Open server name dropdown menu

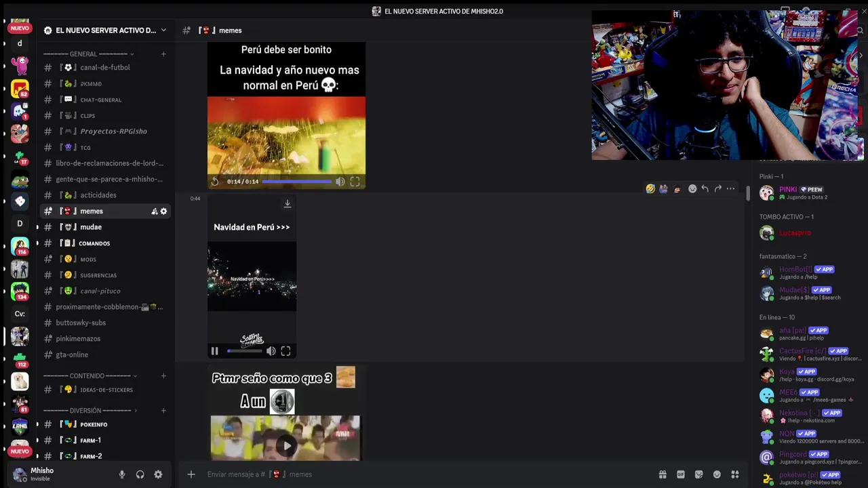coord(105,30)
